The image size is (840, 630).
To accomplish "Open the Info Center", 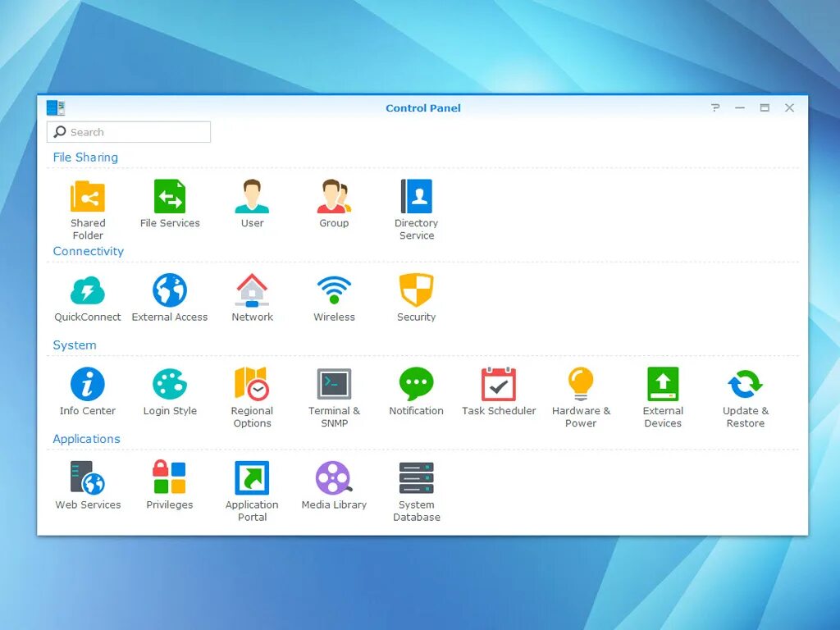I will [x=87, y=386].
